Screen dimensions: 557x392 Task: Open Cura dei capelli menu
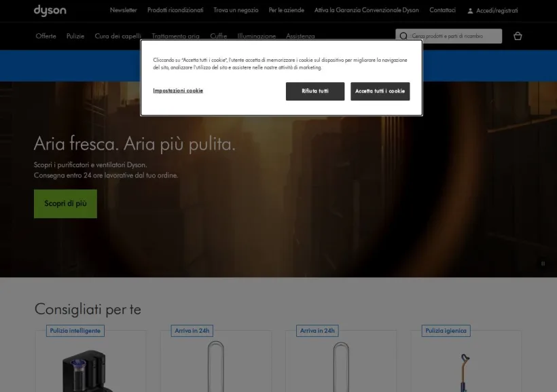pyautogui.click(x=118, y=36)
